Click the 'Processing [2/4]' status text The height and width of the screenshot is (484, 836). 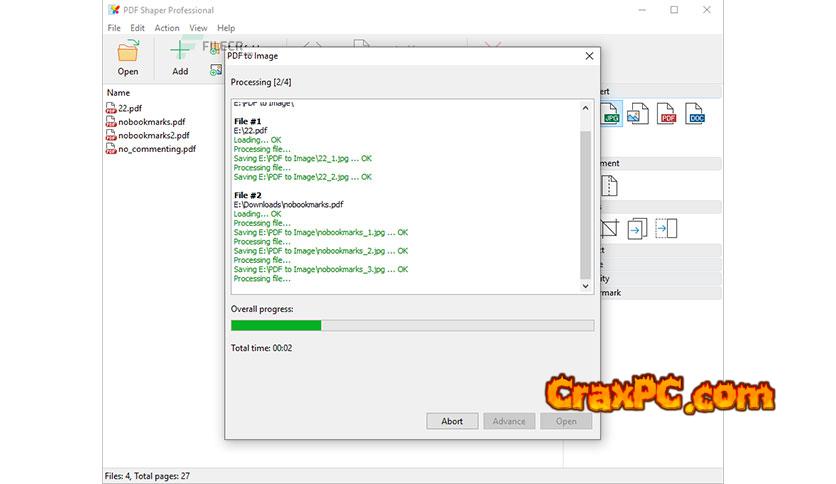point(261,82)
